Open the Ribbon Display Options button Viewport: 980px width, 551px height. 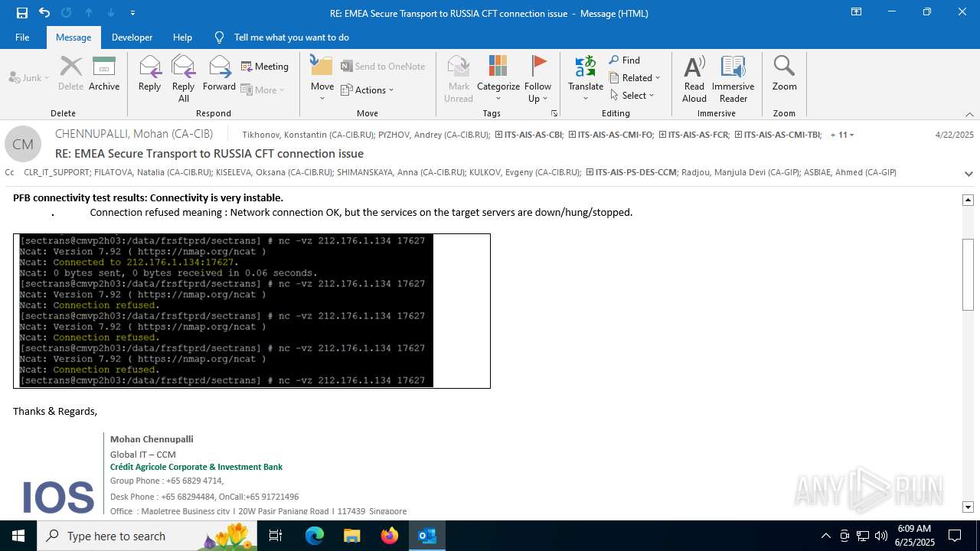[x=856, y=12]
